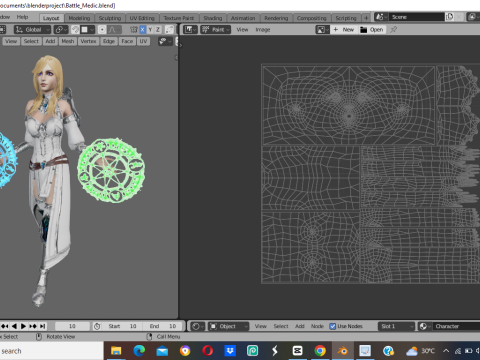480x360 pixels.
Task: Launch Blender from the taskbar
Action: pyautogui.click(x=342, y=351)
